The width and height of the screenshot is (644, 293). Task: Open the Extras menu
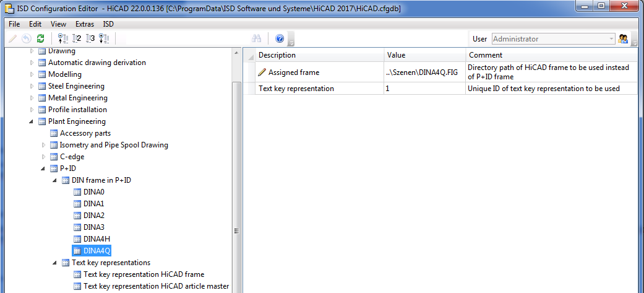[x=85, y=24]
